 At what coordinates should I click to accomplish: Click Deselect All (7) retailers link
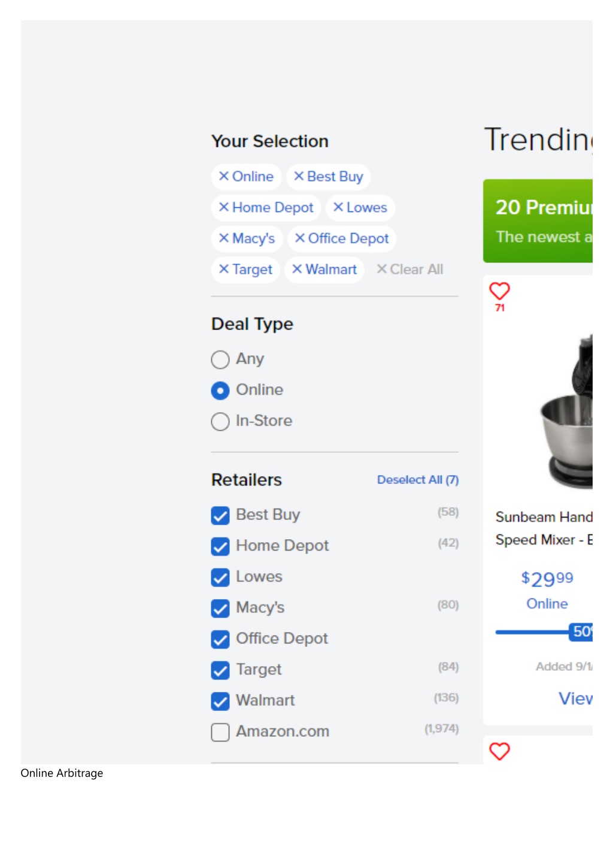click(x=418, y=480)
